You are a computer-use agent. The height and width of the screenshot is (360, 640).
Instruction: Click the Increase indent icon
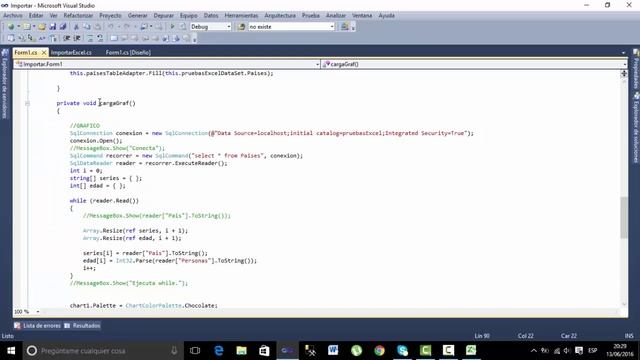tap(77, 38)
